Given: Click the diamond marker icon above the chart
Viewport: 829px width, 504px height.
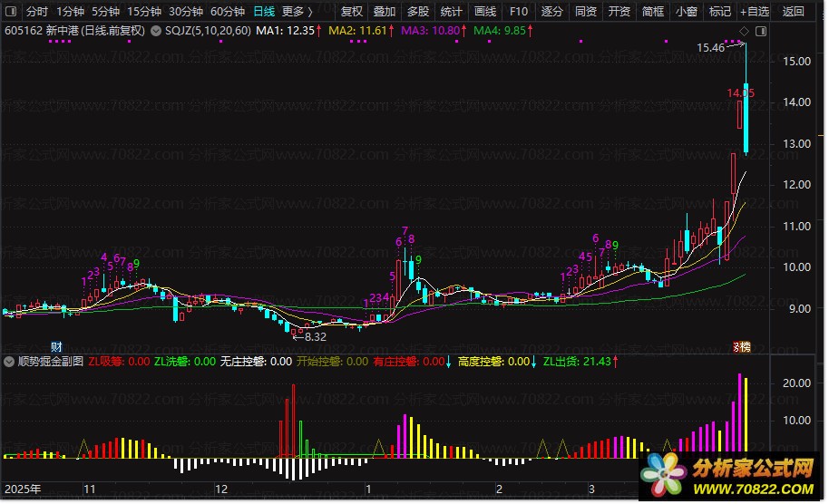Looking at the screenshot, I should point(744,31).
